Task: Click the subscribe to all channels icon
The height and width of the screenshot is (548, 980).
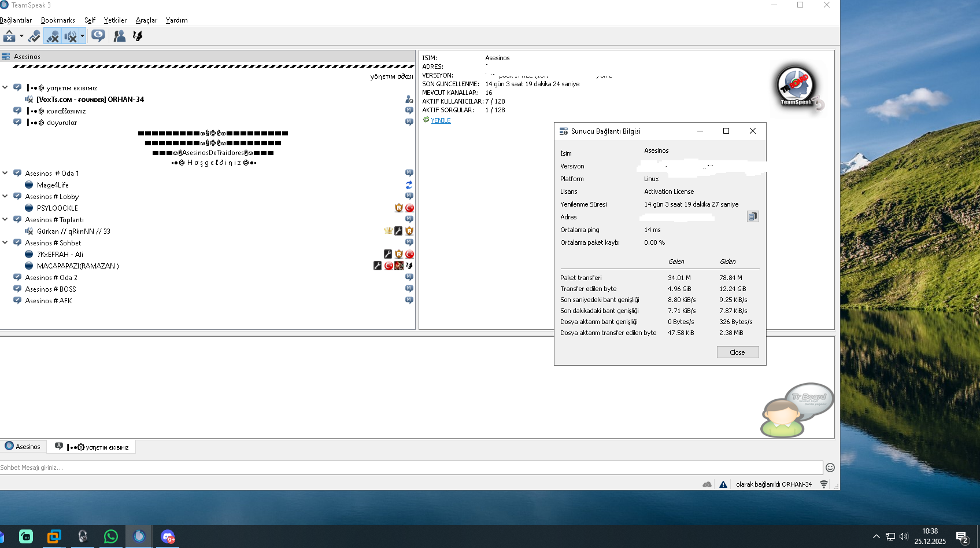Action: tap(34, 36)
